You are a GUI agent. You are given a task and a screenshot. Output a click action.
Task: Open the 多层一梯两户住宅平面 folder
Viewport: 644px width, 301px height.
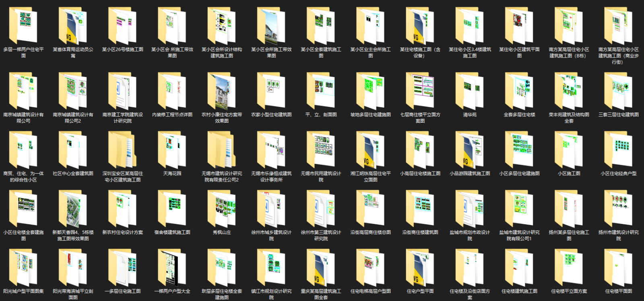(23, 26)
